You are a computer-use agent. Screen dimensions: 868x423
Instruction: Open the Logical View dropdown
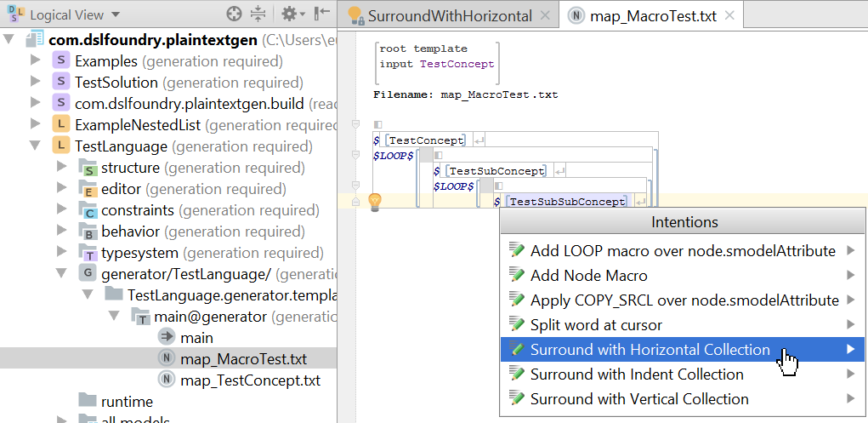pyautogui.click(x=115, y=15)
